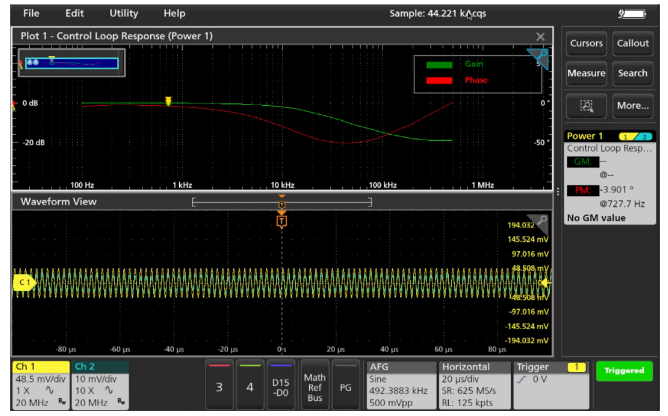
Task: Click the Cursors button
Action: tap(586, 43)
